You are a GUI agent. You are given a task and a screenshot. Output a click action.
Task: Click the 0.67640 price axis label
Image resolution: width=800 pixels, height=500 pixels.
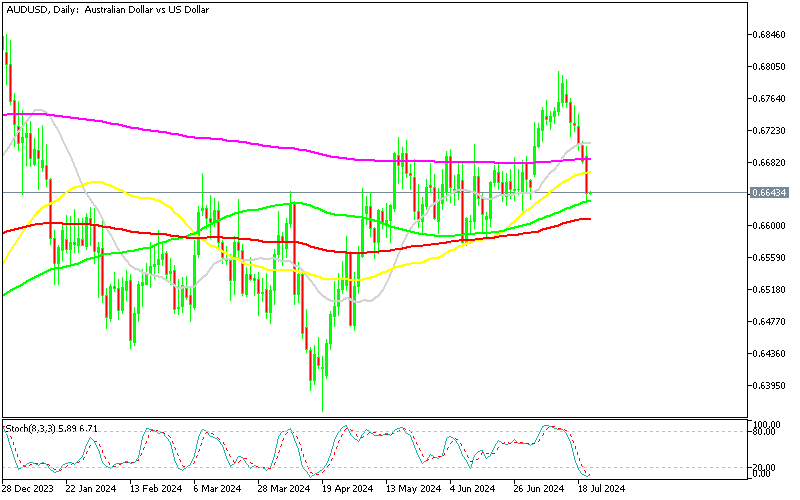click(x=769, y=98)
